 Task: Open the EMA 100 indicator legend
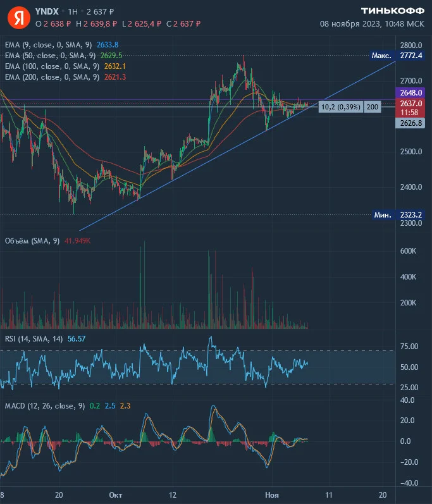(65, 66)
